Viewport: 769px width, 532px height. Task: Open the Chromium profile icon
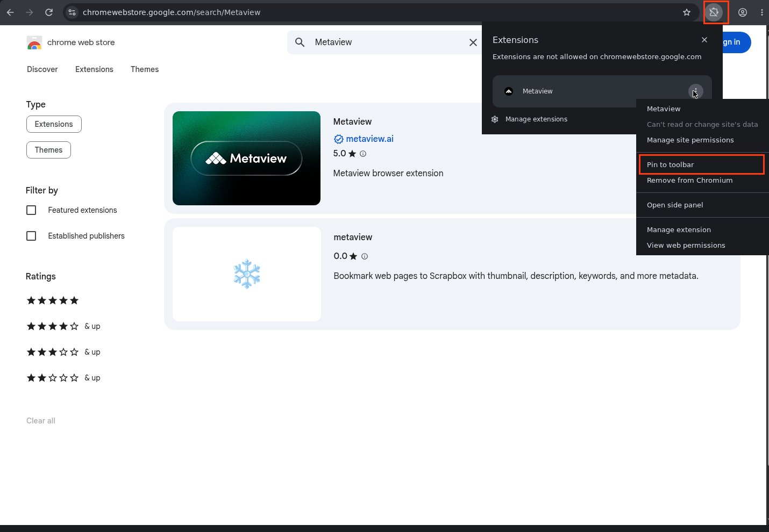point(743,12)
